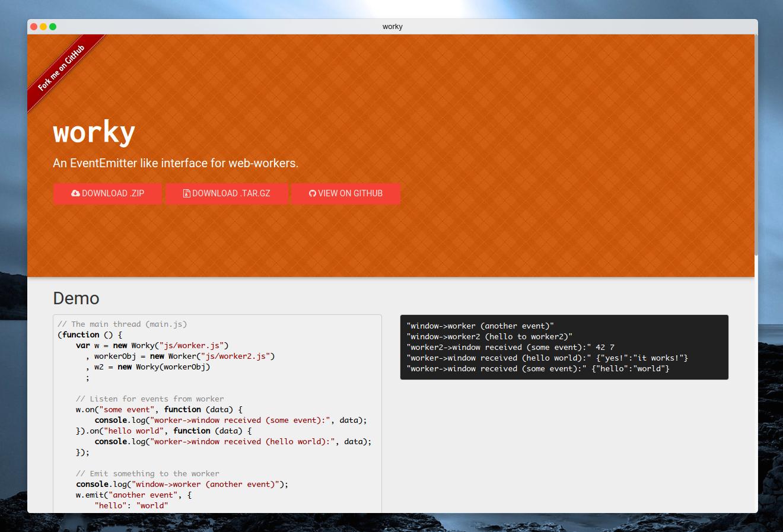Click the w.emit("another event") code line
The width and height of the screenshot is (783, 532).
(x=133, y=495)
